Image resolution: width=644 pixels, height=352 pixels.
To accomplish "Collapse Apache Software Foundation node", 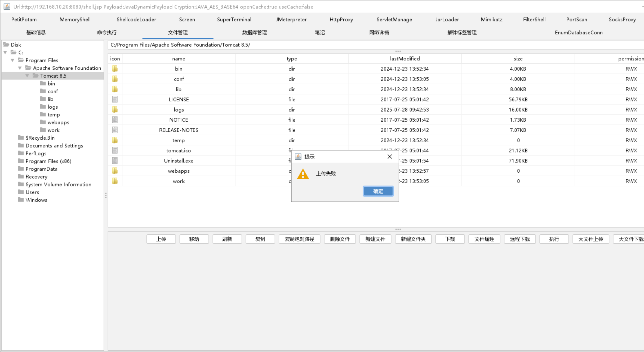I will pyautogui.click(x=20, y=68).
